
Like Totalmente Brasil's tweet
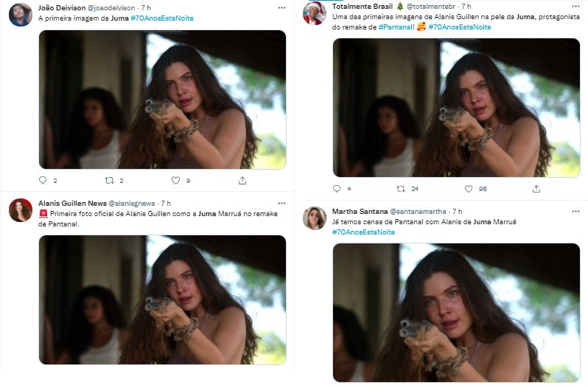pos(469,189)
